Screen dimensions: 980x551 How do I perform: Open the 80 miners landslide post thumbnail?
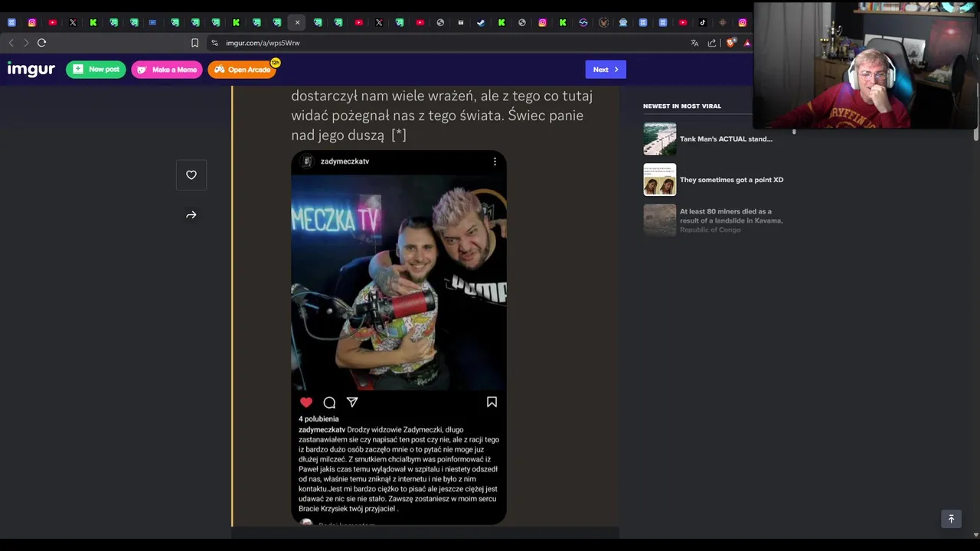(x=659, y=220)
